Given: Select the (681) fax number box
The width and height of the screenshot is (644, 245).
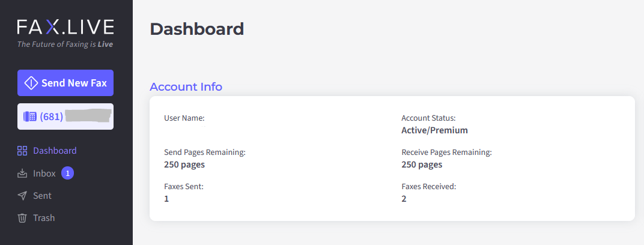Looking at the screenshot, I should [65, 116].
